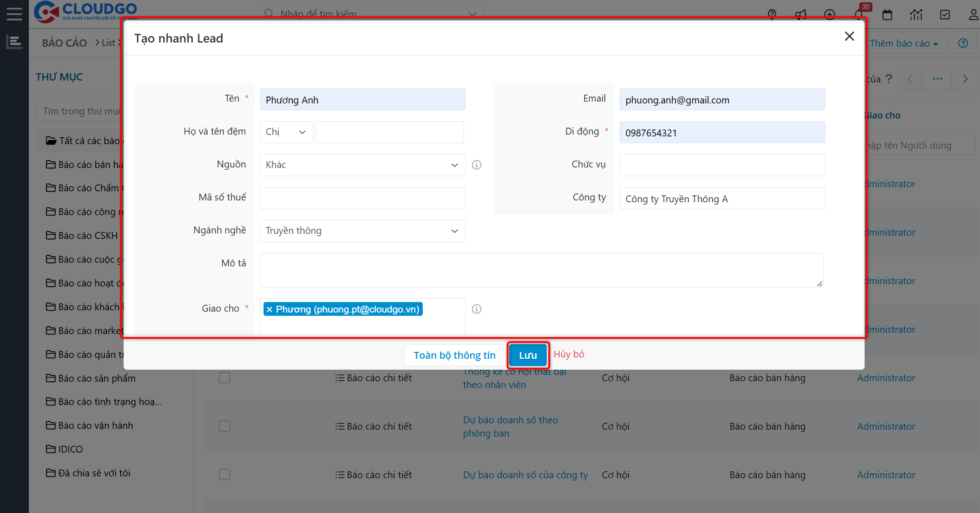Tick checkbox for Dự báo doanh số theo phòng ban
The image size is (980, 513).
click(225, 426)
